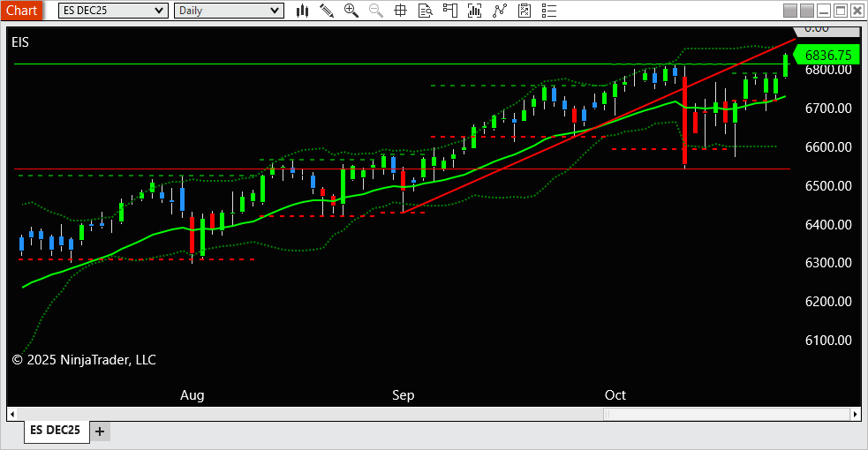Select the drawing tools pencil icon
868x450 pixels.
tap(327, 11)
